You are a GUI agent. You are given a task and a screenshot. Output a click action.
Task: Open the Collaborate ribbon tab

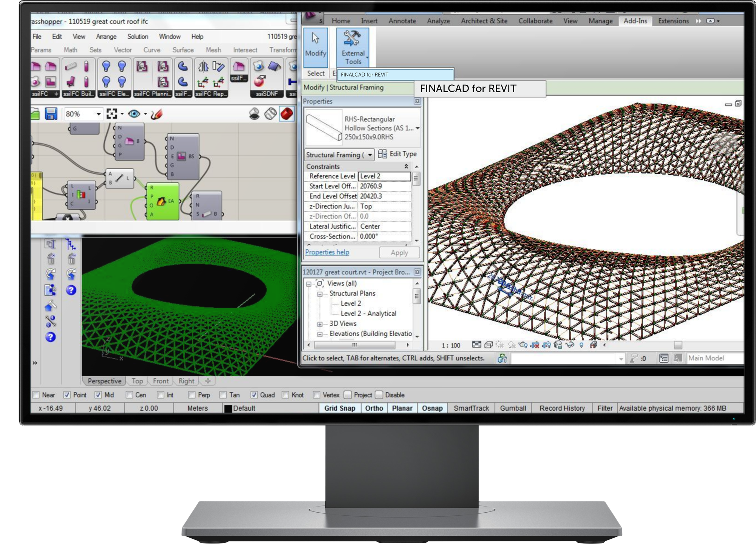535,21
